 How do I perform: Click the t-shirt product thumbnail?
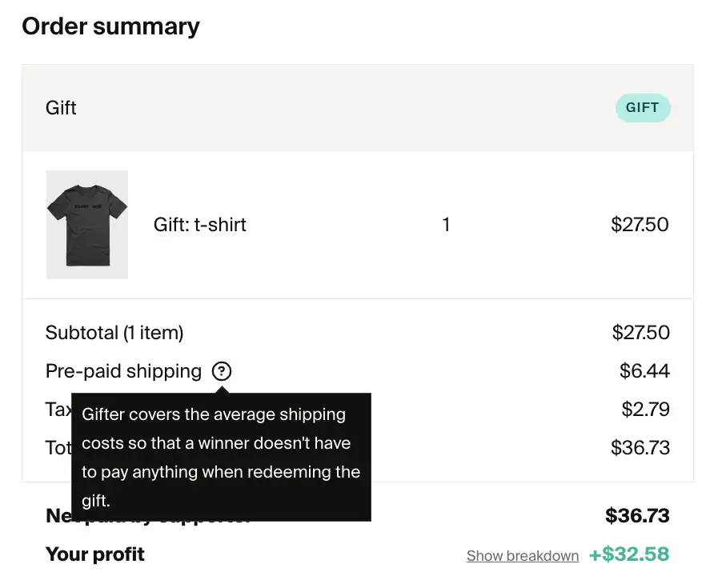(86, 225)
